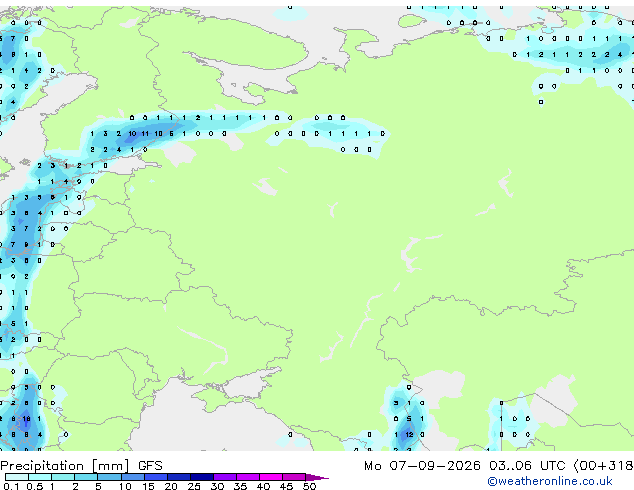
Task: Click the "35" legend scale label
Action: point(240,486)
